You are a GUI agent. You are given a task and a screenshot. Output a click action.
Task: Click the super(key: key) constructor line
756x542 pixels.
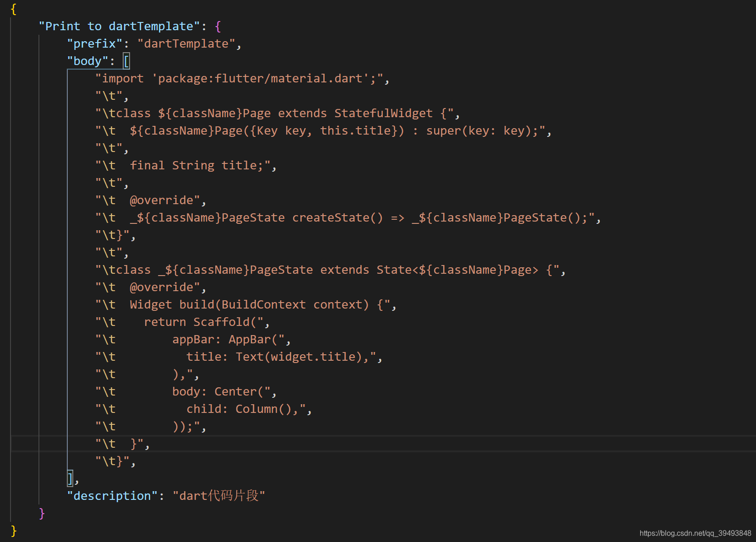[323, 131]
